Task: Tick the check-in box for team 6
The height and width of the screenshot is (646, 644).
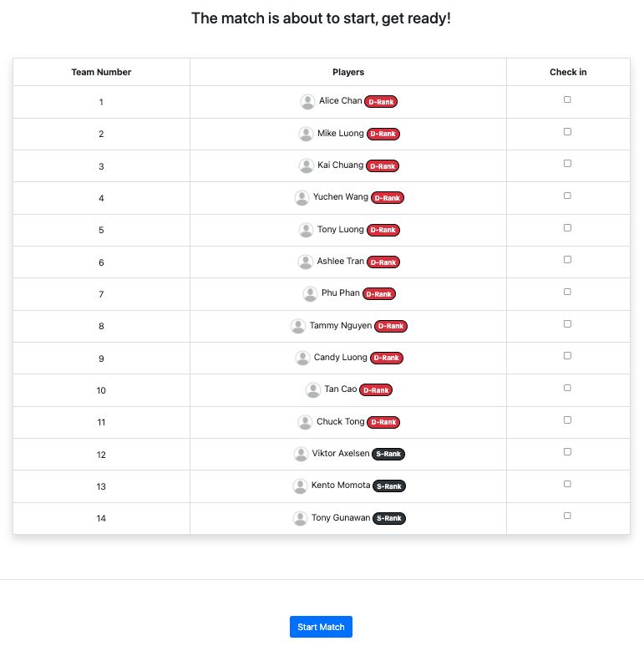Action: pos(567,260)
